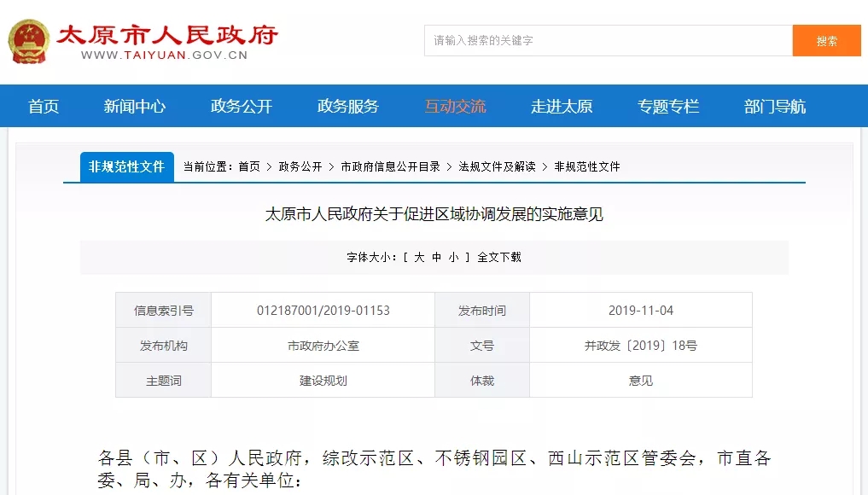Go to 法规文件及解读 breadcrumb link
Screen dimensions: 868x495
497,167
